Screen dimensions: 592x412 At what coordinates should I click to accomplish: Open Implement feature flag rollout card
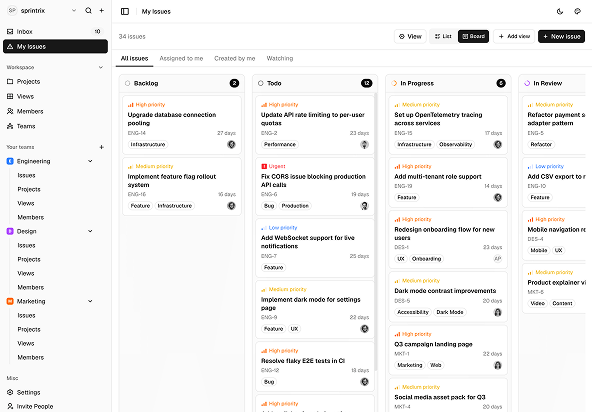pos(182,186)
